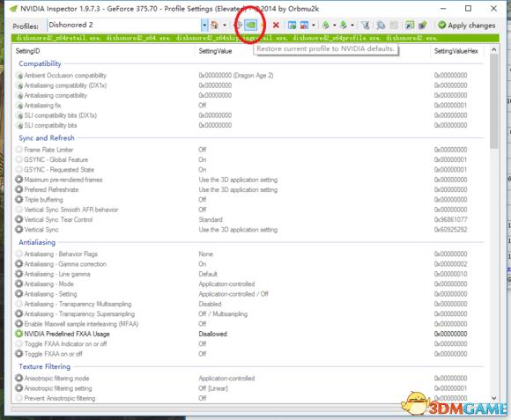511x420 pixels.
Task: Click the vertical scrollbar thumb
Action: click(x=493, y=101)
